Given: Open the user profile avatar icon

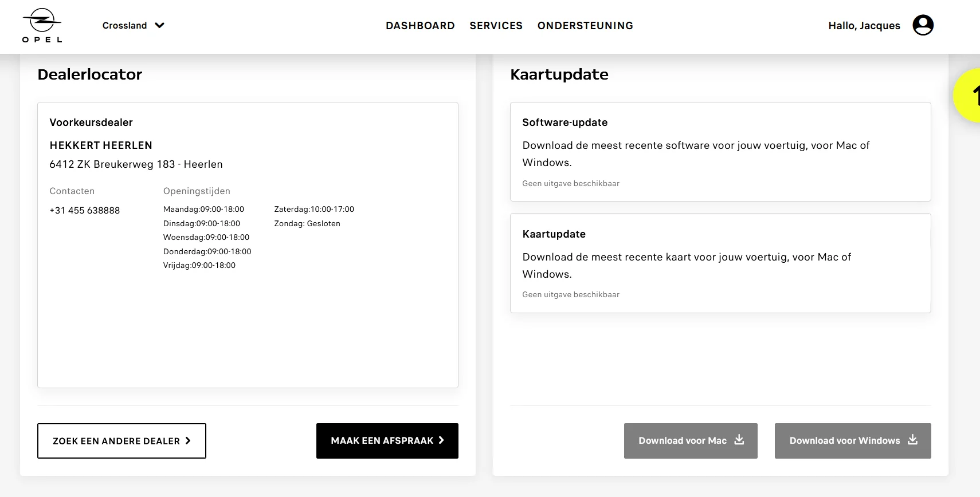Looking at the screenshot, I should (x=923, y=25).
